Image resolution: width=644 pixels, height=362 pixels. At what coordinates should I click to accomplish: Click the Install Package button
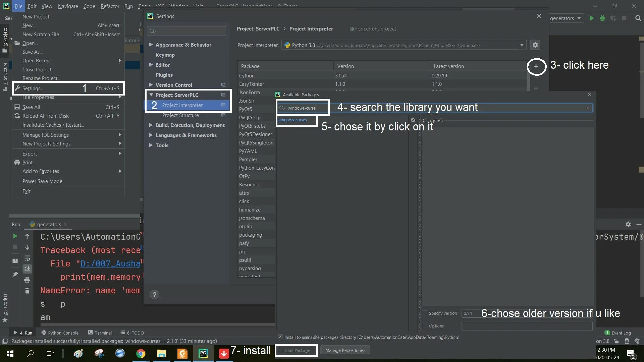coord(296,350)
